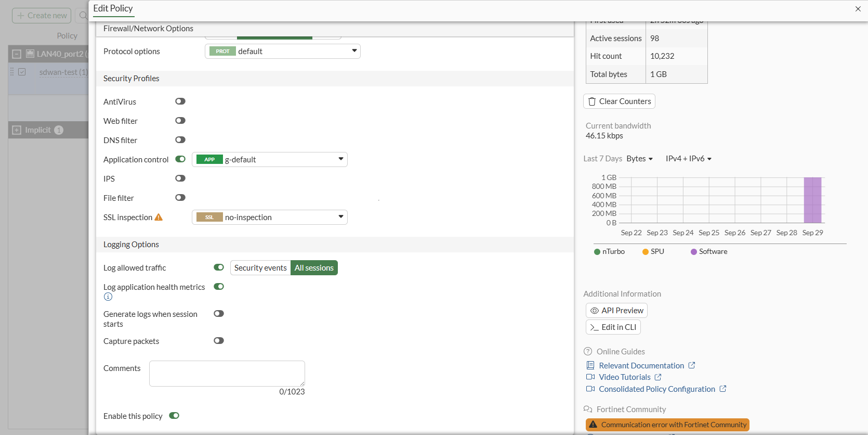Close the Edit Policy dialog
This screenshot has width=868, height=435.
tap(858, 9)
